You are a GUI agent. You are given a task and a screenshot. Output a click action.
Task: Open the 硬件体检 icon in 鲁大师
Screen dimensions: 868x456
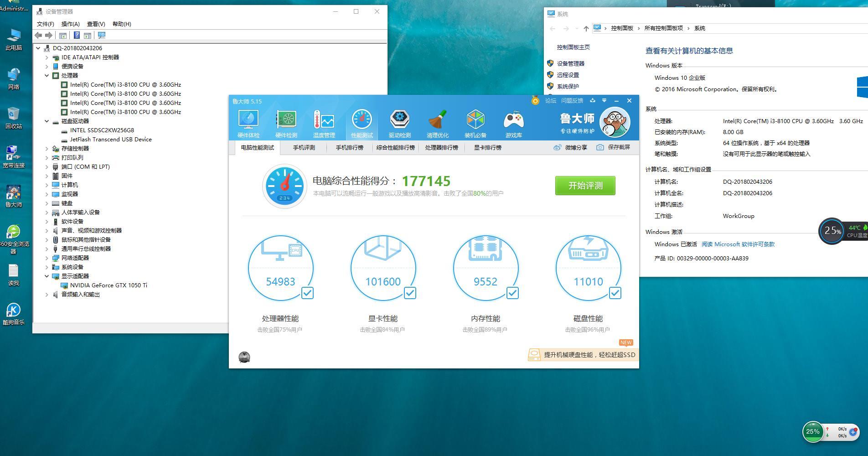pos(248,124)
